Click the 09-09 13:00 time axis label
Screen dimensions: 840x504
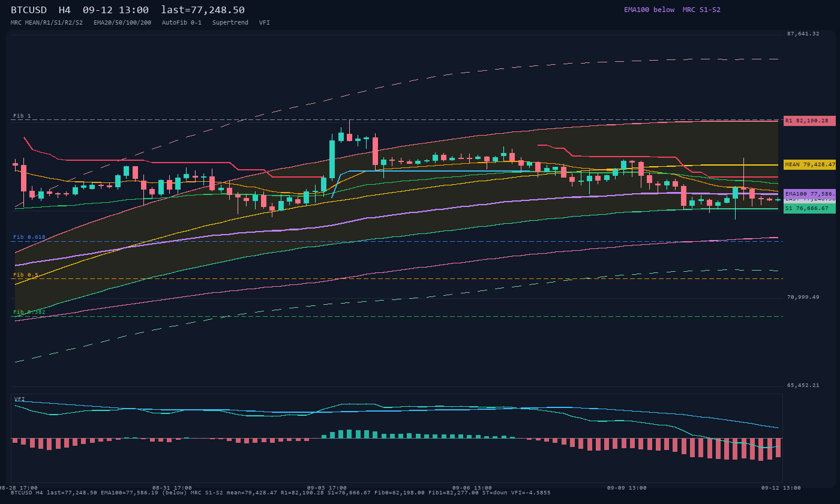point(627,488)
